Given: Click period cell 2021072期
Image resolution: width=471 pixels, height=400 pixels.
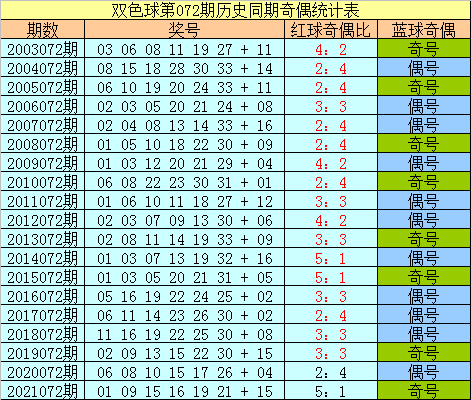Looking at the screenshot, I should click(42, 391).
